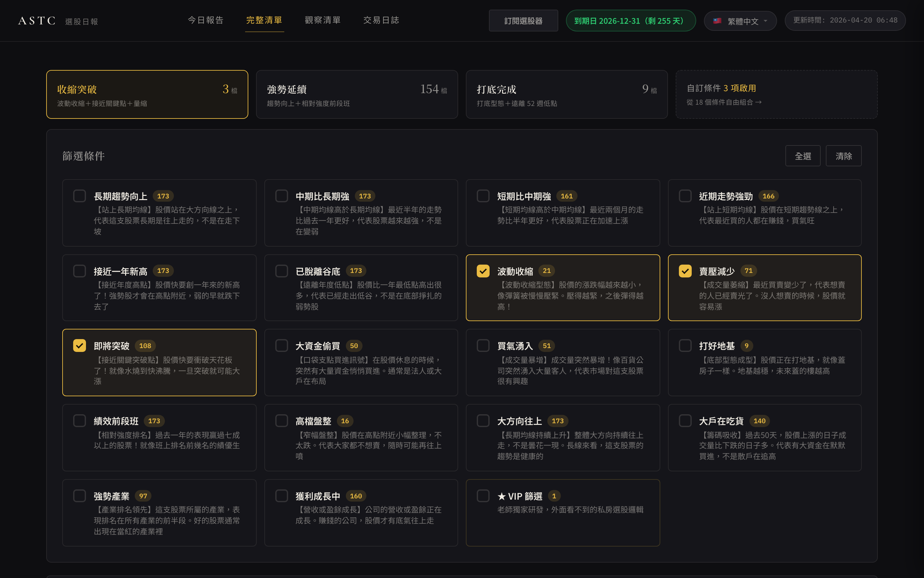
Task: Go to the 交易日誌 tab
Action: pos(381,20)
